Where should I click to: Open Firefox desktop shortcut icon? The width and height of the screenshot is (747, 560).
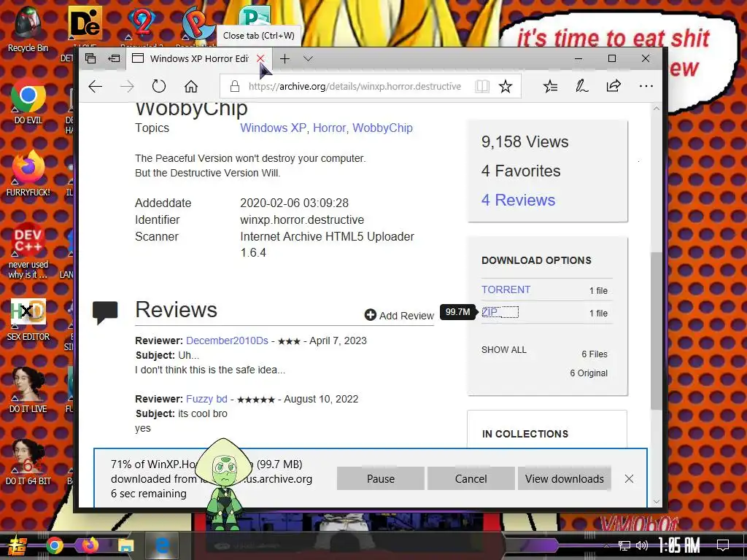(x=28, y=174)
